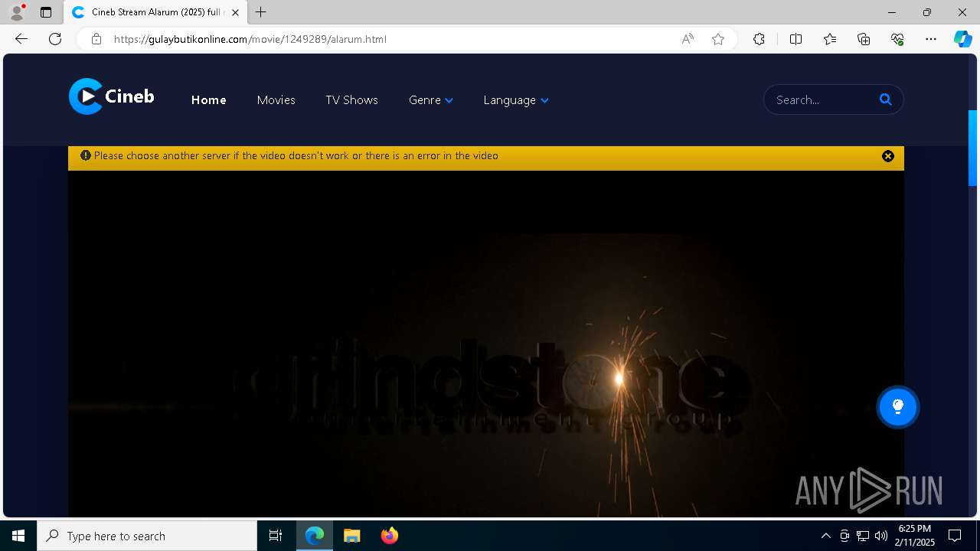980x551 pixels.
Task: Toggle the blue light bulb button
Action: [x=898, y=407]
